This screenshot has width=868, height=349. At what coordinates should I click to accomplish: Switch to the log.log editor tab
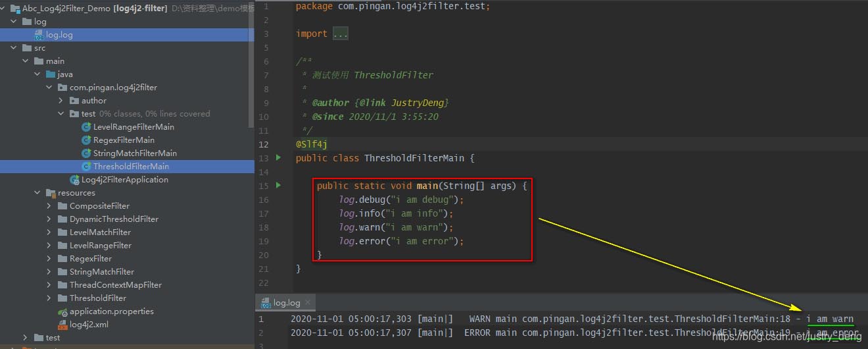pyautogui.click(x=287, y=303)
